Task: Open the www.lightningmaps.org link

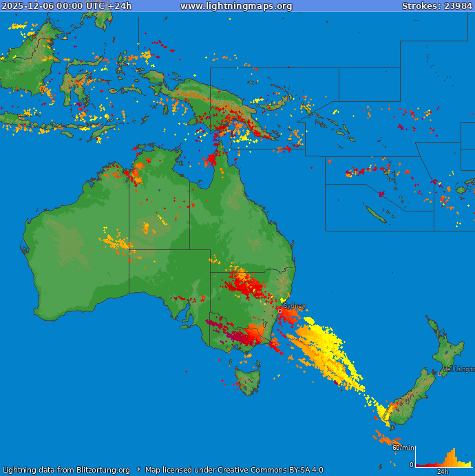Action: coord(236,6)
